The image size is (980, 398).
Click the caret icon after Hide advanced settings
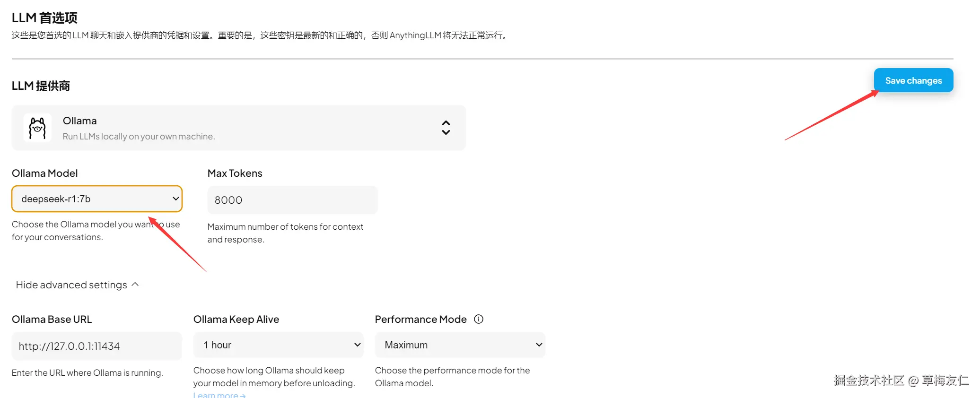(x=135, y=285)
